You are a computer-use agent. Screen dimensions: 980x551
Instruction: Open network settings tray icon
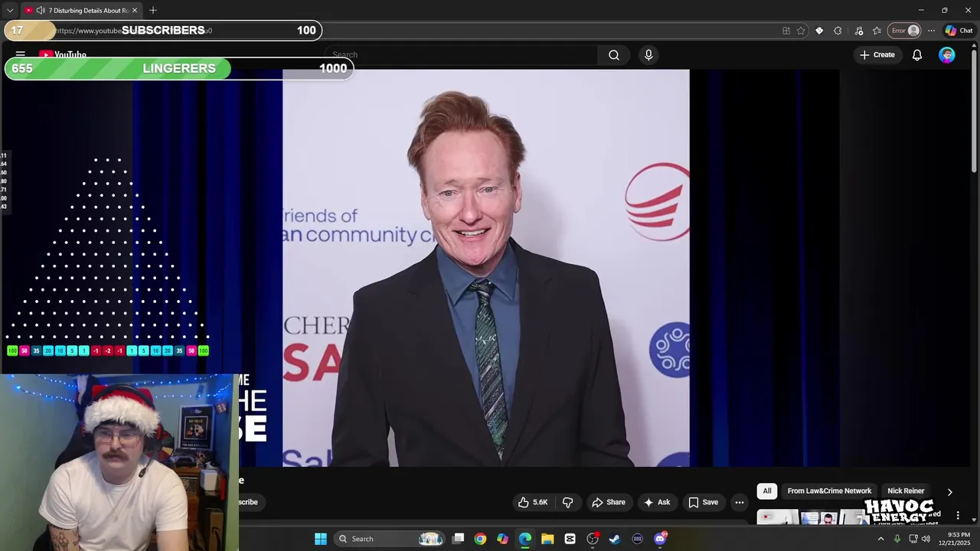[x=913, y=539]
